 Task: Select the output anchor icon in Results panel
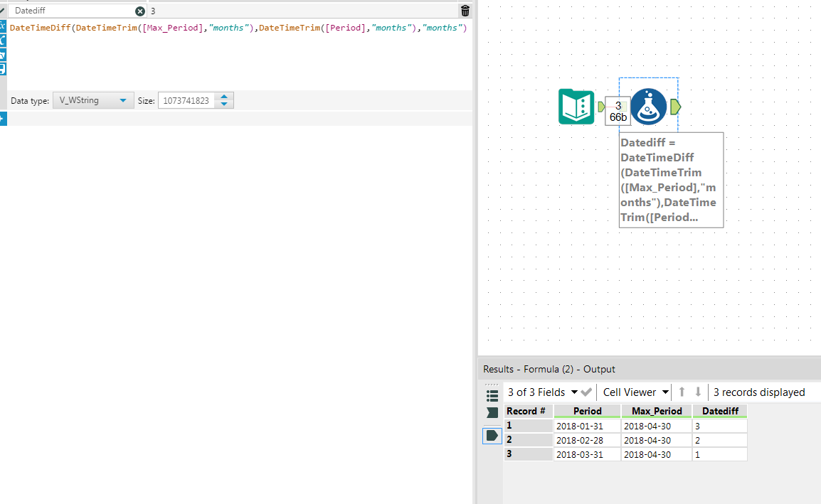click(x=492, y=436)
